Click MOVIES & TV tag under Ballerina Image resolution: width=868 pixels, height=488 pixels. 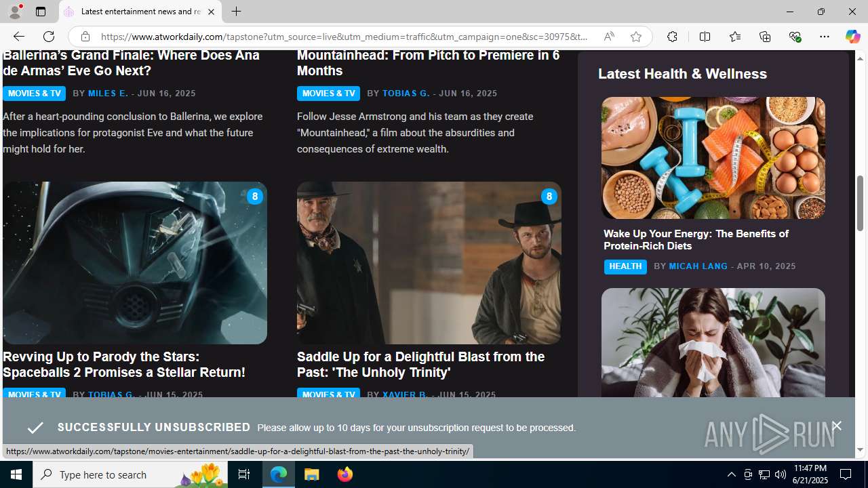pyautogui.click(x=34, y=94)
